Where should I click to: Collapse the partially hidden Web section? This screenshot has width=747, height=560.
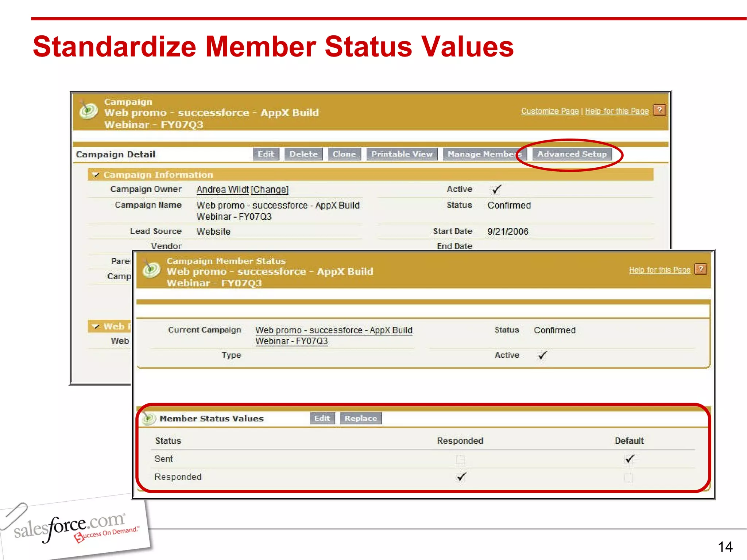[96, 326]
